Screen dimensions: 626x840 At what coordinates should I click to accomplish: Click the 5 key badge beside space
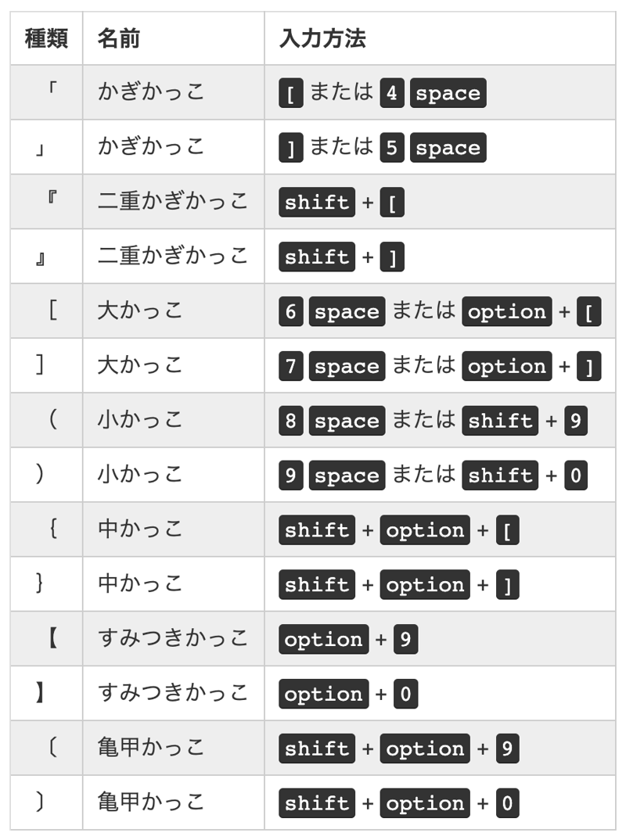(x=392, y=148)
